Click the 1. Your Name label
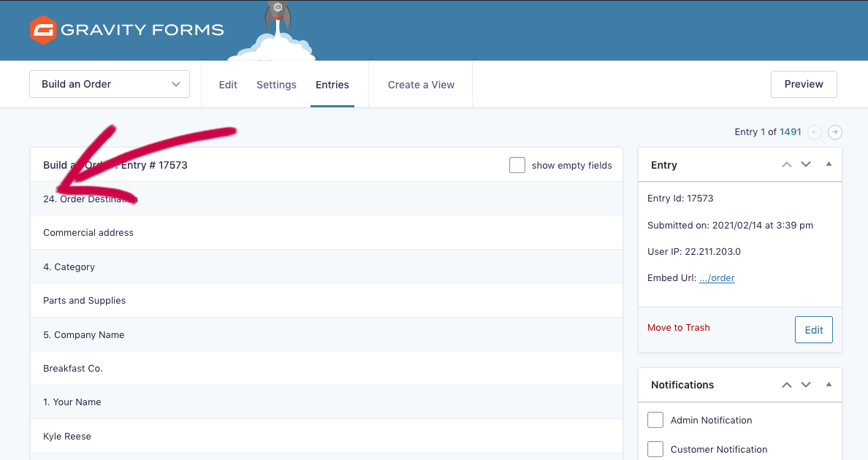 coord(72,402)
